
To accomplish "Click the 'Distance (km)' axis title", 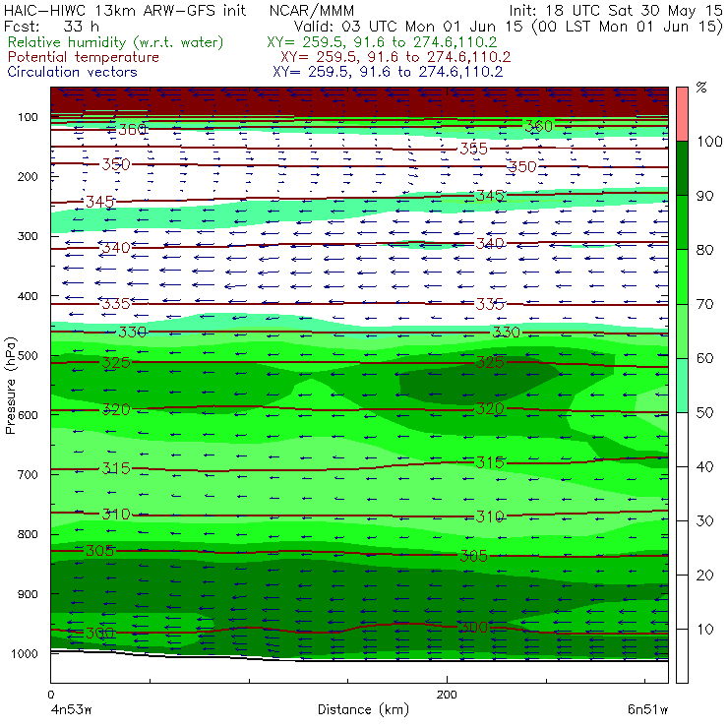I will tap(364, 709).
